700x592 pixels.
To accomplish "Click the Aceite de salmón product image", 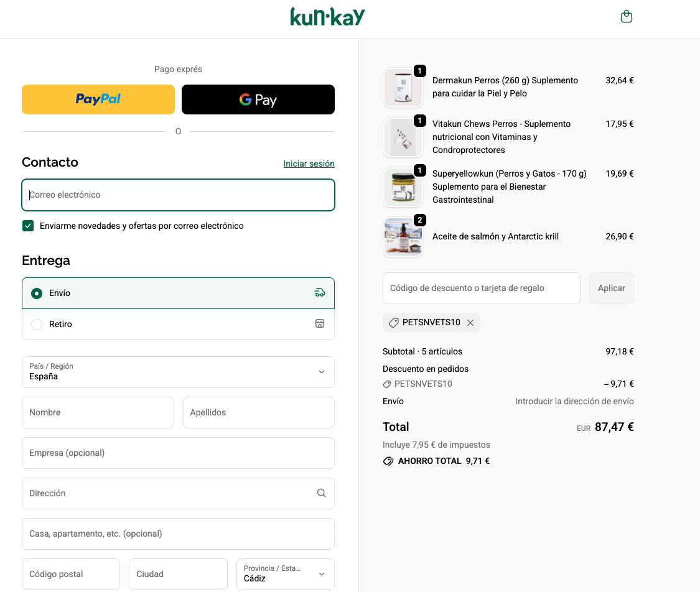I will [x=403, y=237].
